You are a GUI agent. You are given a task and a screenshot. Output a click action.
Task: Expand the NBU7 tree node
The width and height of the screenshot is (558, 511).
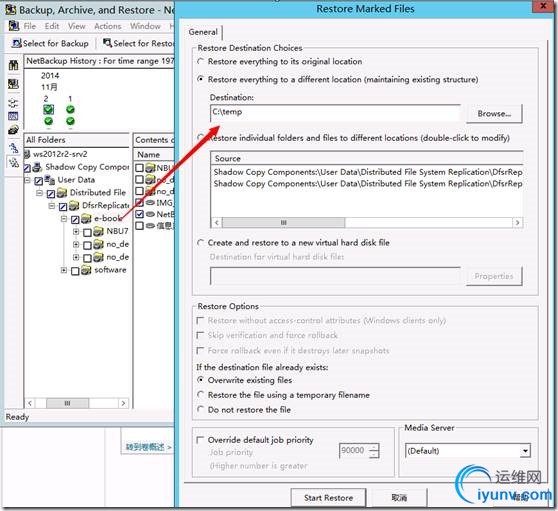[x=76, y=232]
